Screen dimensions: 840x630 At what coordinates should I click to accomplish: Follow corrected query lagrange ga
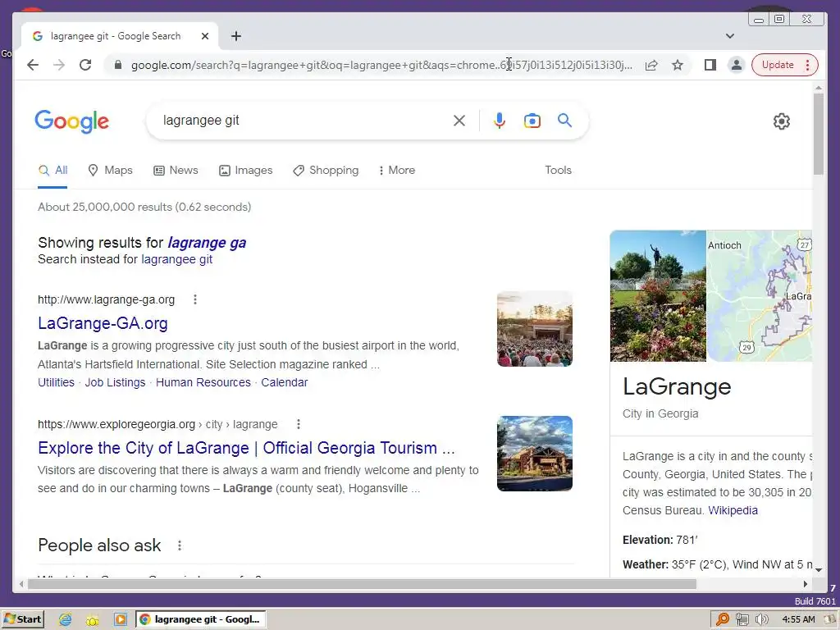click(x=207, y=243)
